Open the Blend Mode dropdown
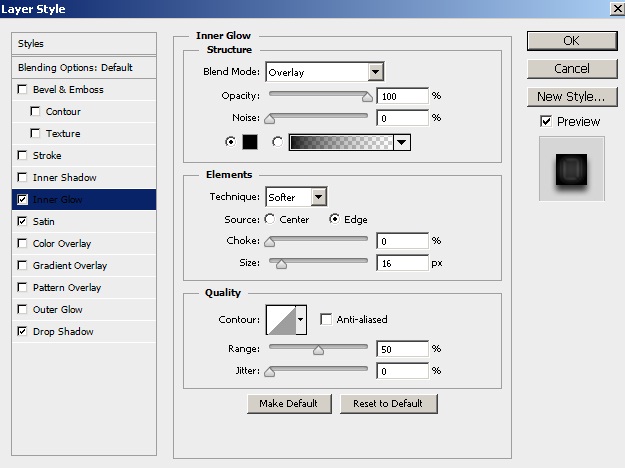Viewport: 625px width, 468px height. pos(375,72)
